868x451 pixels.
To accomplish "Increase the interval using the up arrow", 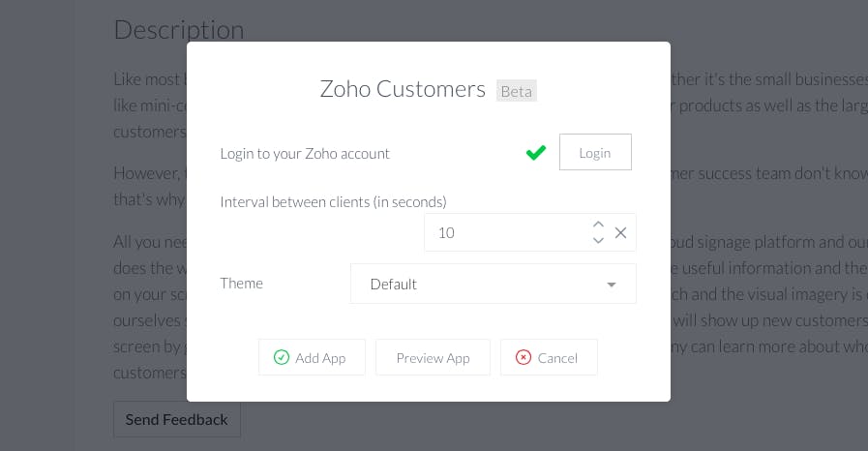I will pos(598,225).
